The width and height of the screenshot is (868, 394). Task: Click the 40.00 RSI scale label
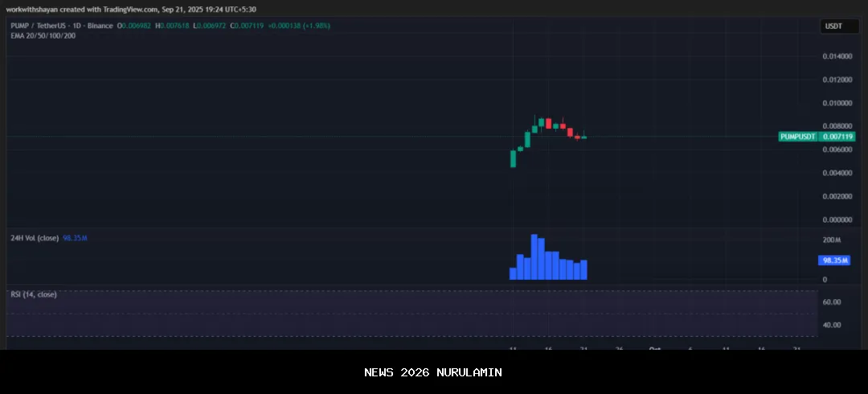tap(831, 326)
